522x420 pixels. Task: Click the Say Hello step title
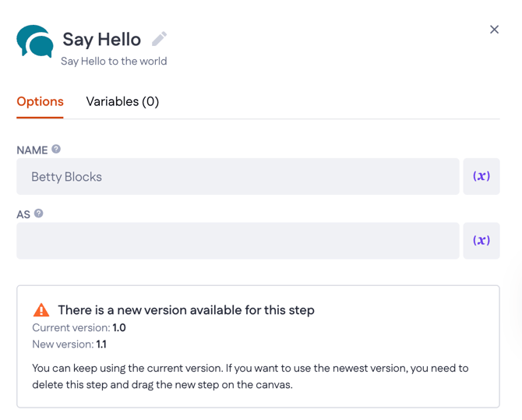101,39
